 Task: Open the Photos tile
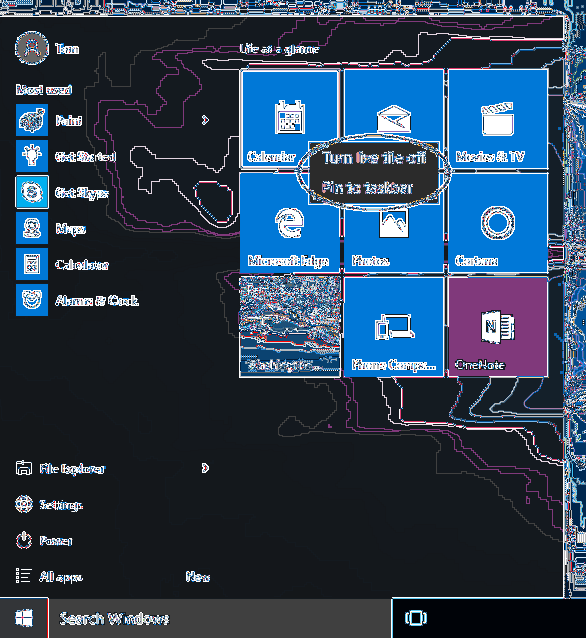click(394, 238)
